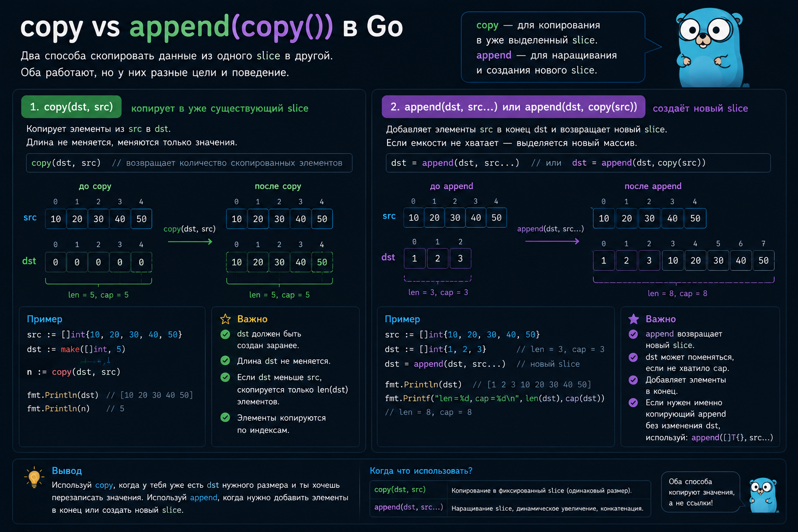The width and height of the screenshot is (798, 532).
Task: Click the code line 'n := copy(dst, src)'
Action: tap(73, 372)
